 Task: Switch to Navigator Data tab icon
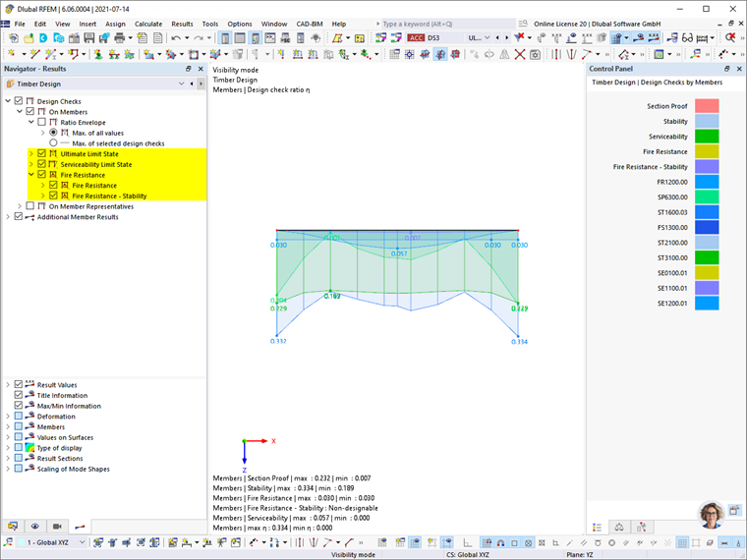point(13,527)
